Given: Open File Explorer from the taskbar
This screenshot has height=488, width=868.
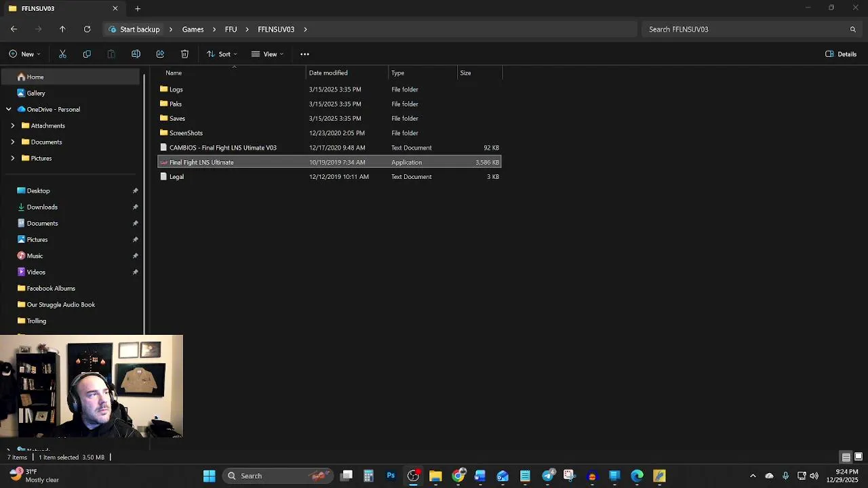Looking at the screenshot, I should pos(435,476).
